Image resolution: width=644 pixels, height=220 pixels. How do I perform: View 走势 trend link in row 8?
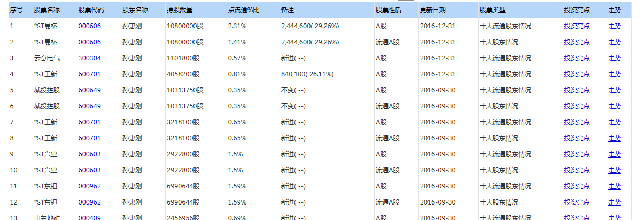click(615, 138)
